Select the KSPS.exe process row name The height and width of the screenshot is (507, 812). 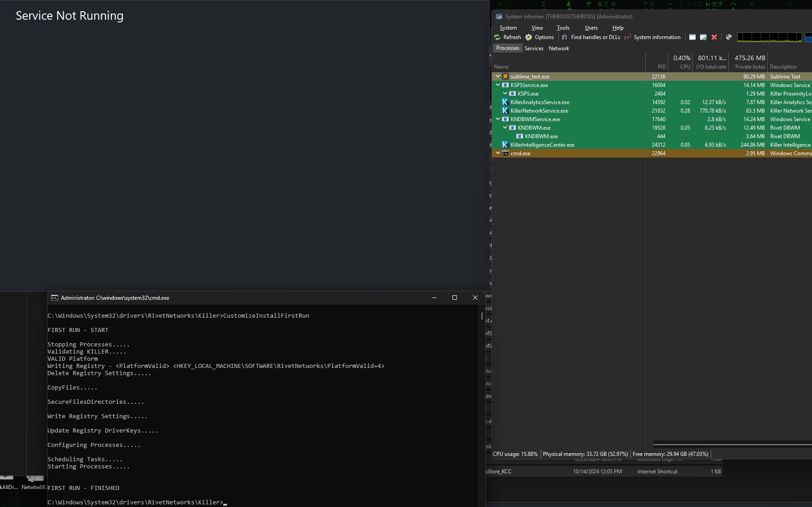(x=528, y=94)
